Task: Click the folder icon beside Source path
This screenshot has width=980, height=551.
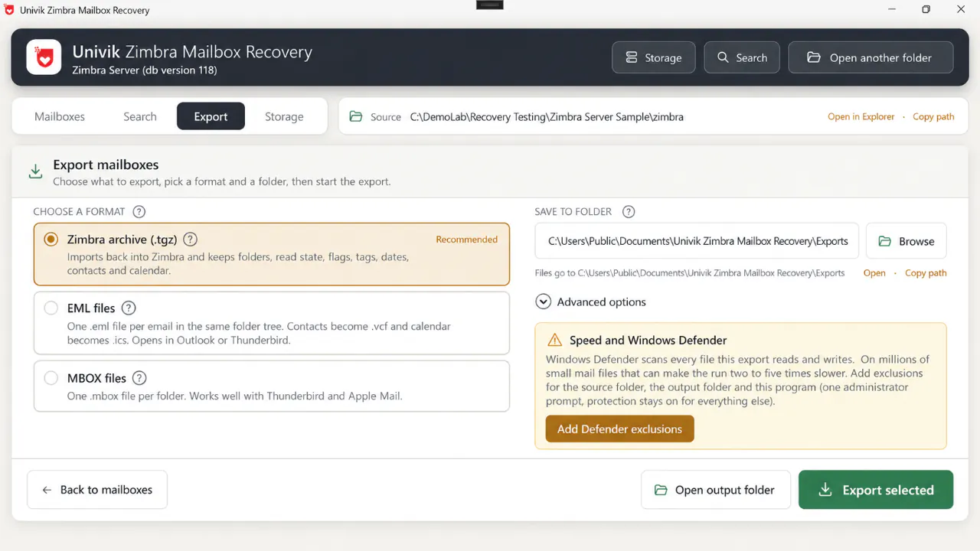Action: click(355, 117)
